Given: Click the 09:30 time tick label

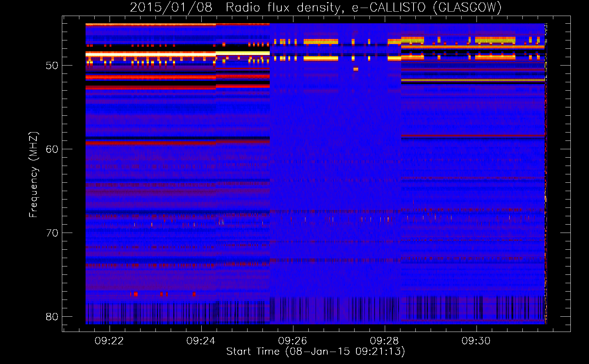Looking at the screenshot, I should (x=476, y=341).
